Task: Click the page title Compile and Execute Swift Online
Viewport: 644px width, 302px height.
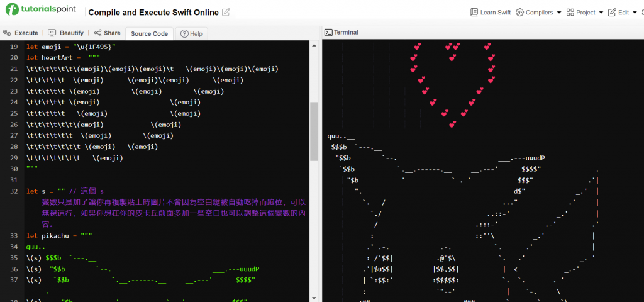Action: (x=153, y=13)
